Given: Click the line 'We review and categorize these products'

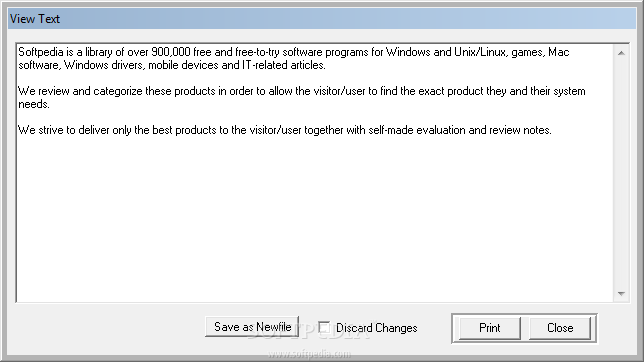Looking at the screenshot, I should pyautogui.click(x=302, y=91).
